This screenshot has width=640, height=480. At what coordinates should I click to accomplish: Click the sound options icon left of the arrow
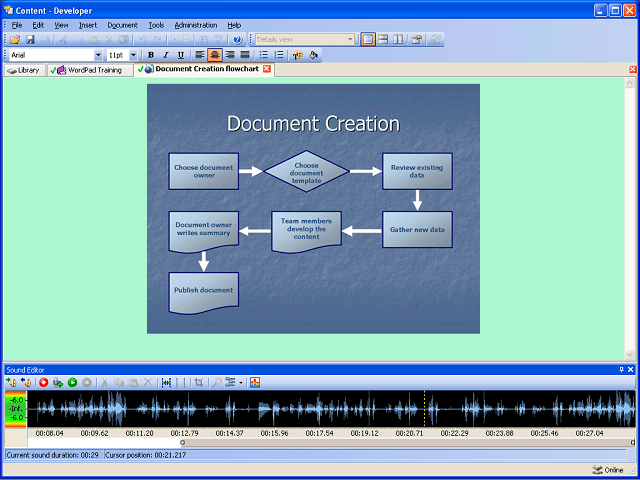click(231, 382)
